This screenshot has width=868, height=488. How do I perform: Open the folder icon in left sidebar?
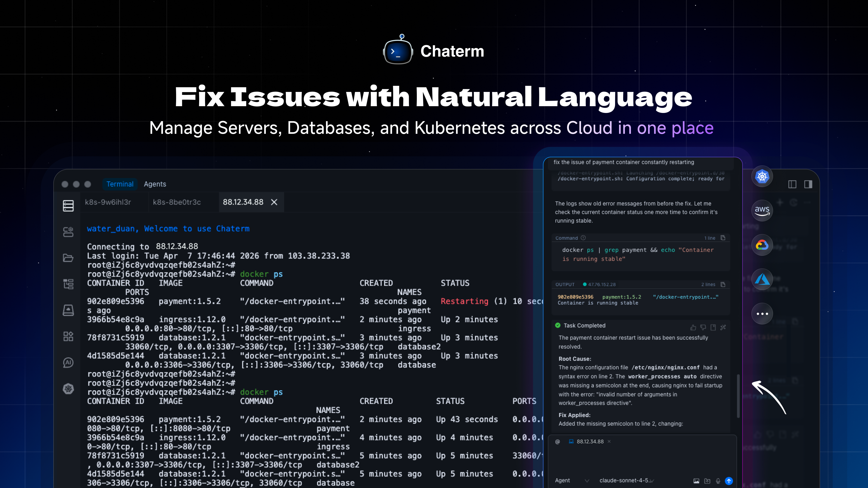68,258
